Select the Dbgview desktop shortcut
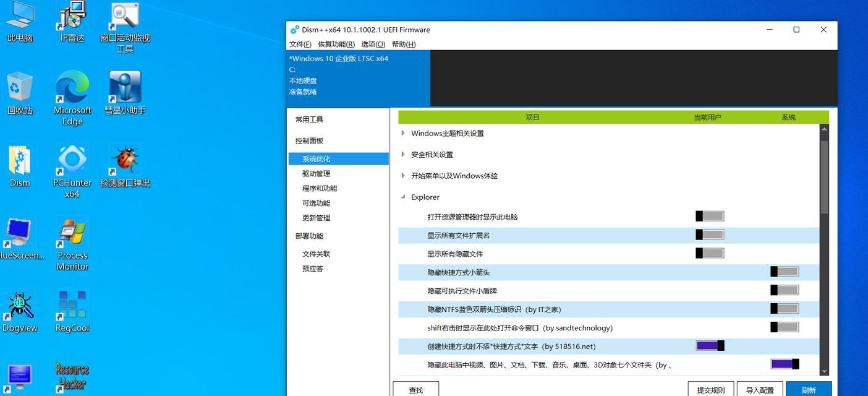 click(x=20, y=312)
